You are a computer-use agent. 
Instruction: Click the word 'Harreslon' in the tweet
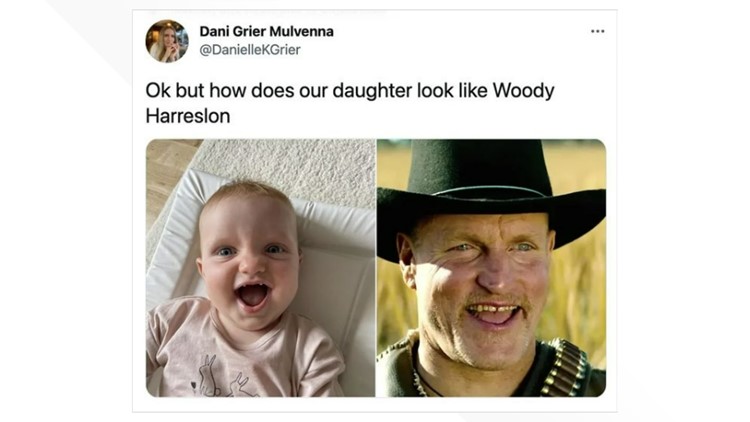188,116
